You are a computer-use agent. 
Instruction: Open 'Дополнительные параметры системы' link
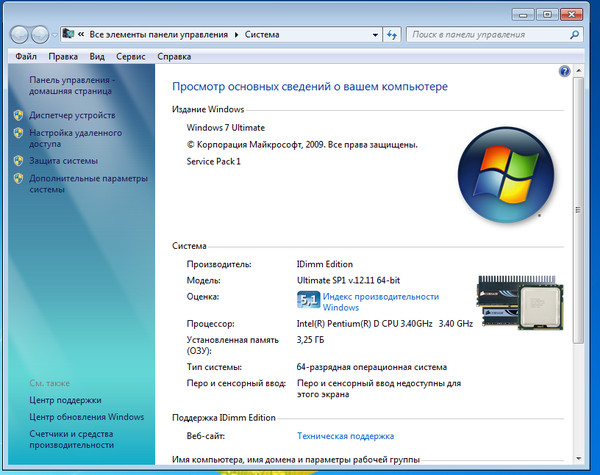coord(88,184)
